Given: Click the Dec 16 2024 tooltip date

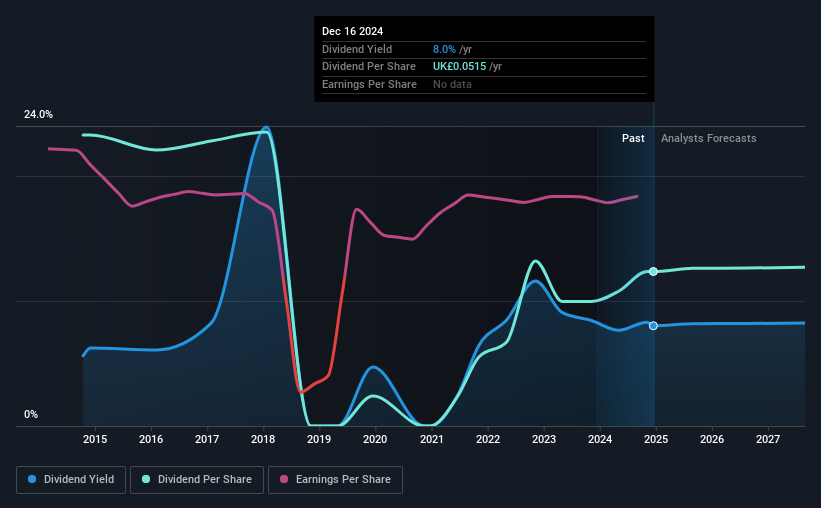Looking at the screenshot, I should pos(352,31).
